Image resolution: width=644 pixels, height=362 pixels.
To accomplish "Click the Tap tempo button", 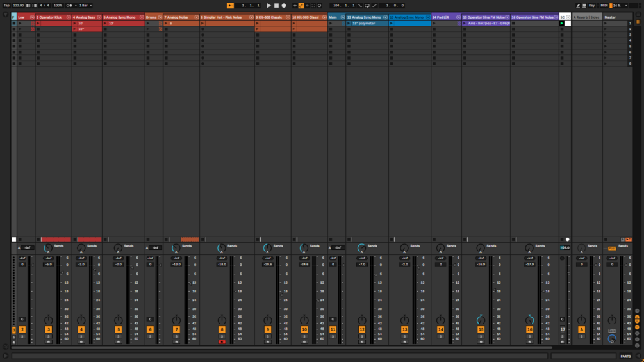I will click(6, 6).
